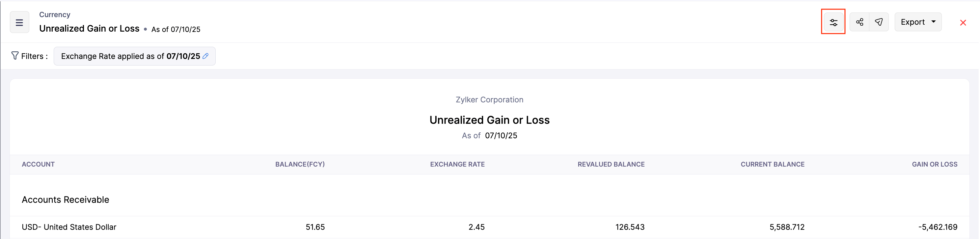Click the BALANCE(FCY) column header

[x=300, y=164]
